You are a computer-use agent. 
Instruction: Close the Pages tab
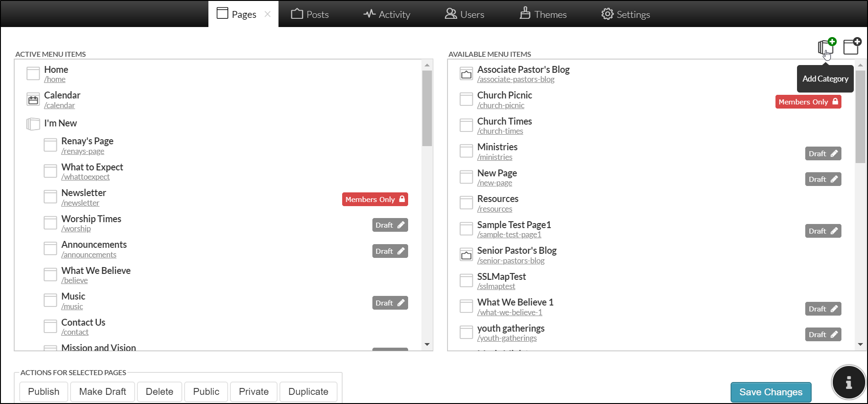click(267, 14)
